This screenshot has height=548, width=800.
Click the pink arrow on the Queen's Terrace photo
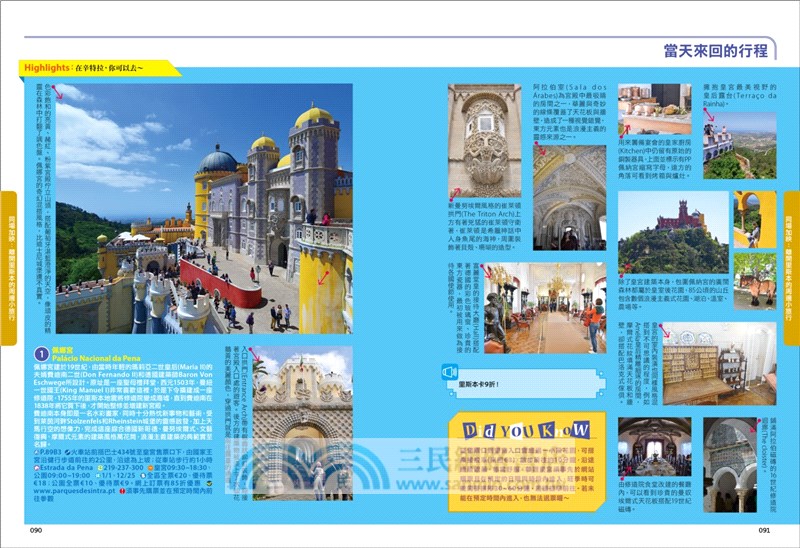click(x=709, y=130)
